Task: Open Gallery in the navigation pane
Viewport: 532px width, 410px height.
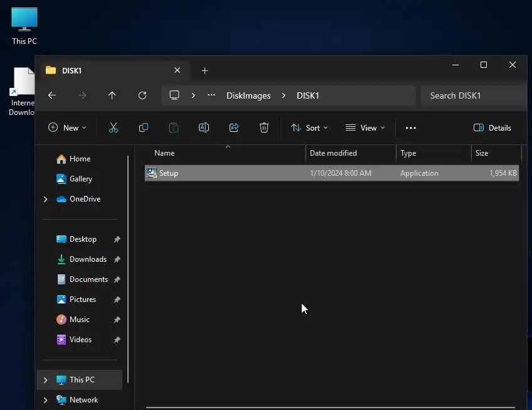Action: tap(80, 179)
